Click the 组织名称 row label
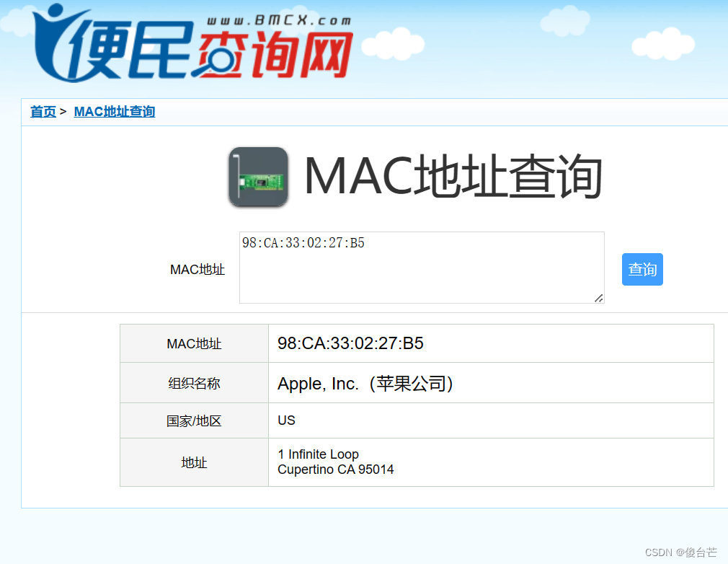Image resolution: width=728 pixels, height=564 pixels. pyautogui.click(x=194, y=383)
